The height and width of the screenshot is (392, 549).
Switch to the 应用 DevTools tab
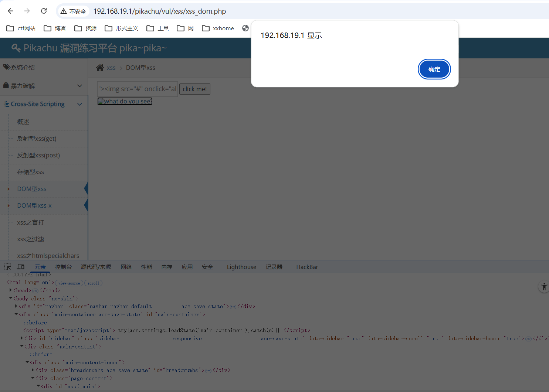(x=187, y=267)
